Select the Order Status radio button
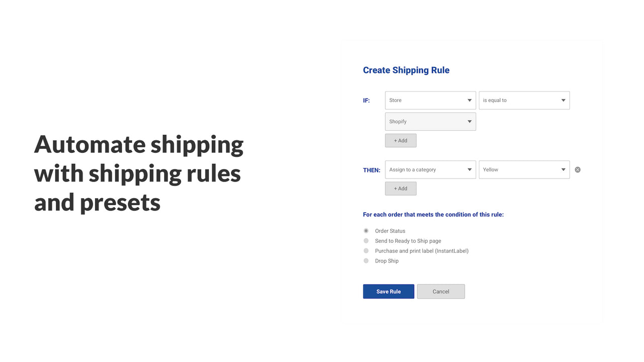644x362 pixels. [x=366, y=230]
